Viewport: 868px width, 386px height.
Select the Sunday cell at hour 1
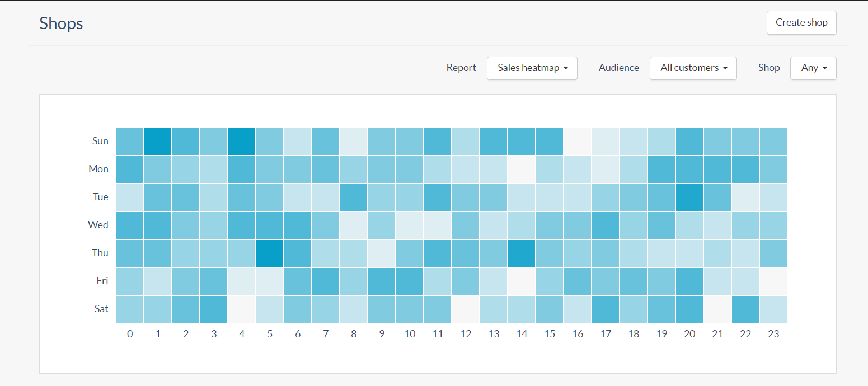coord(158,141)
